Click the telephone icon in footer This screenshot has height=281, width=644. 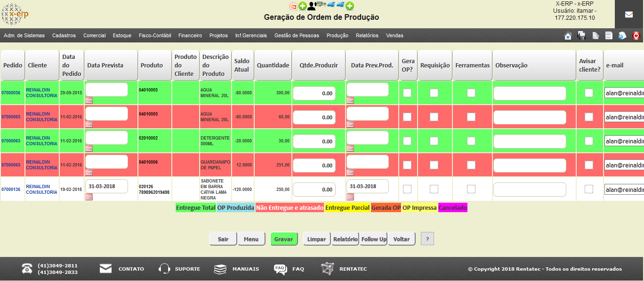point(27,269)
